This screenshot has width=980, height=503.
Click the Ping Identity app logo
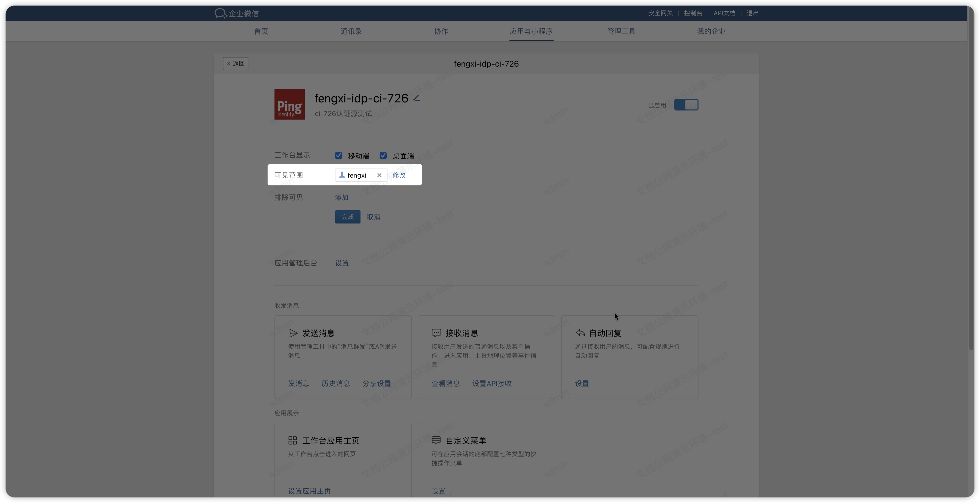tap(290, 104)
